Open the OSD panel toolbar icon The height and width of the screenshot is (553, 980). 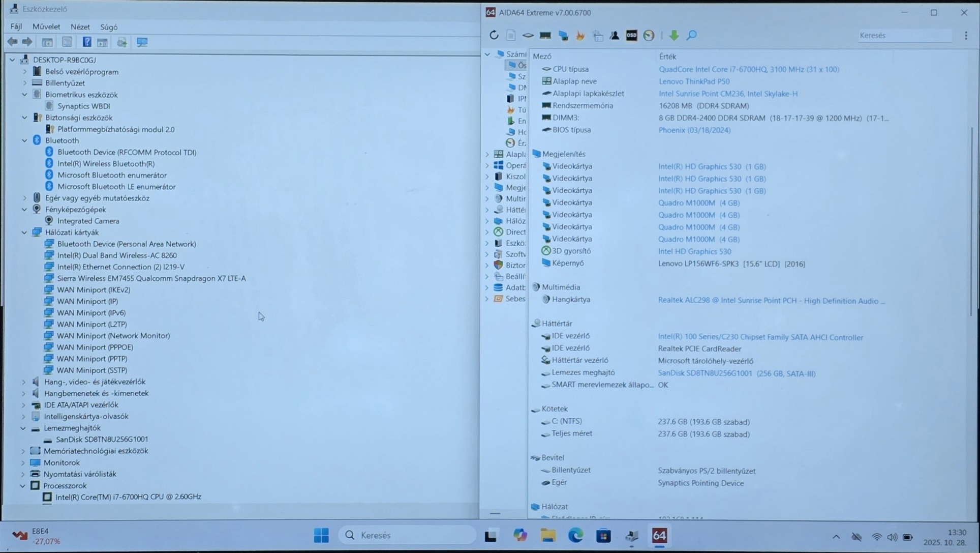coord(631,35)
